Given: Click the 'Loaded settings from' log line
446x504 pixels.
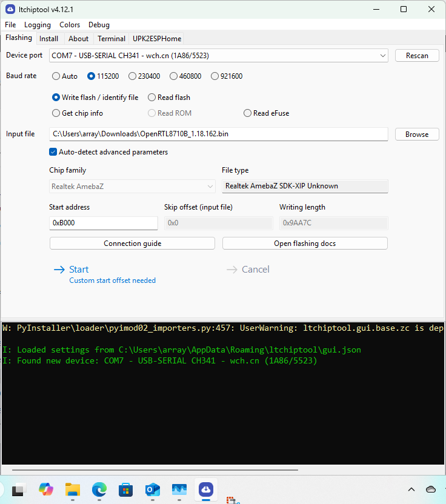Looking at the screenshot, I should 182,350.
